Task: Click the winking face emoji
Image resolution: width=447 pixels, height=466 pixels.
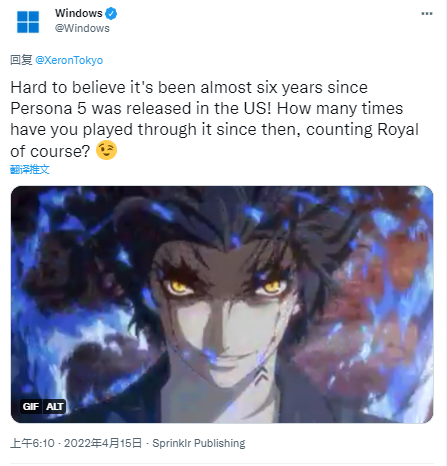Action: [106, 150]
